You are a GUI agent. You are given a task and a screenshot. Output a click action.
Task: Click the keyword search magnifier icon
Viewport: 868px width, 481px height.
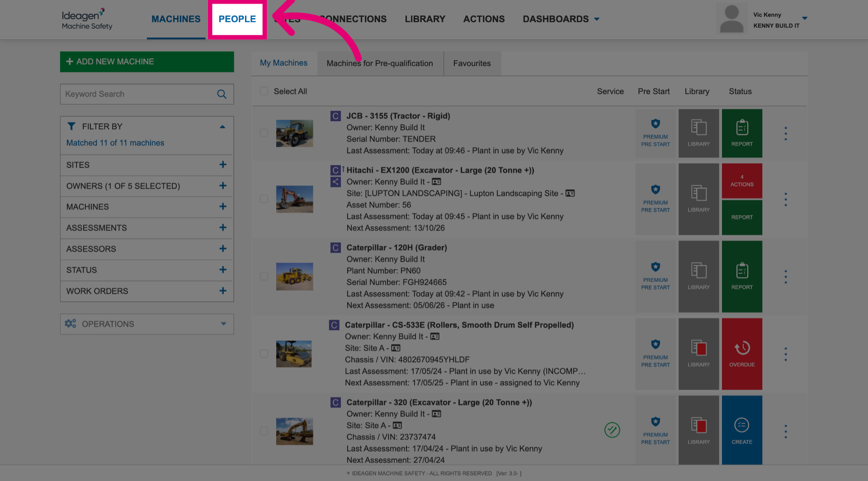pyautogui.click(x=222, y=94)
